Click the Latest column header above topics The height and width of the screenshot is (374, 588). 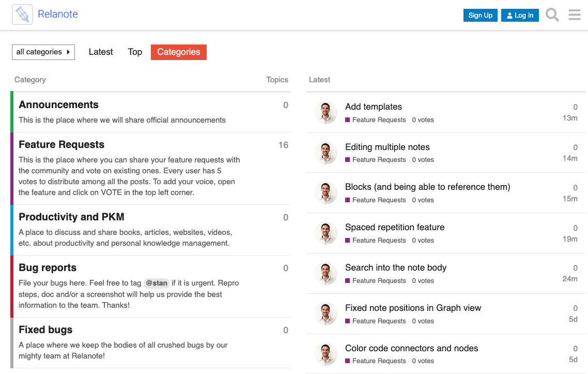pos(319,80)
